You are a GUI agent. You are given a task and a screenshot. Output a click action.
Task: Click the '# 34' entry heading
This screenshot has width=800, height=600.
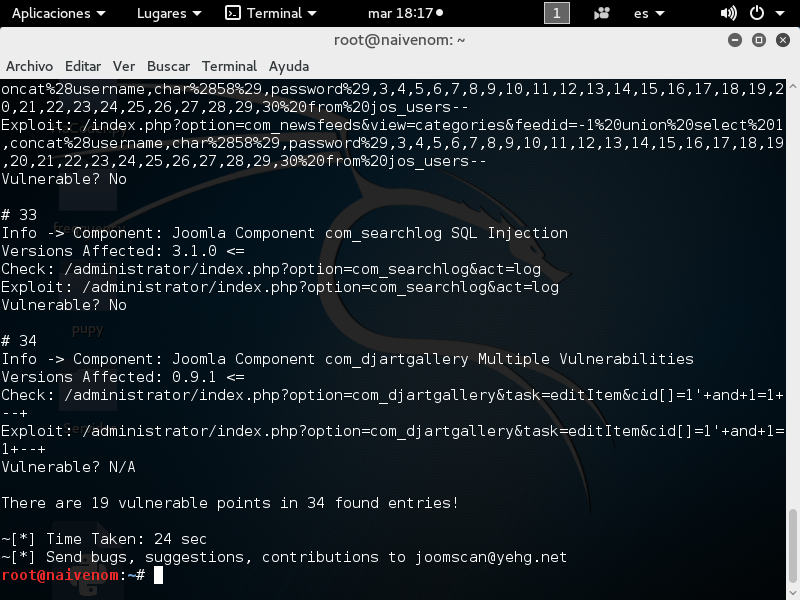(19, 341)
